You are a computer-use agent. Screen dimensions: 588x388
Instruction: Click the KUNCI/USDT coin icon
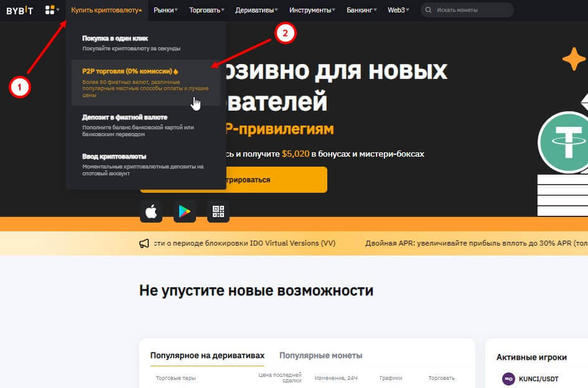click(508, 378)
